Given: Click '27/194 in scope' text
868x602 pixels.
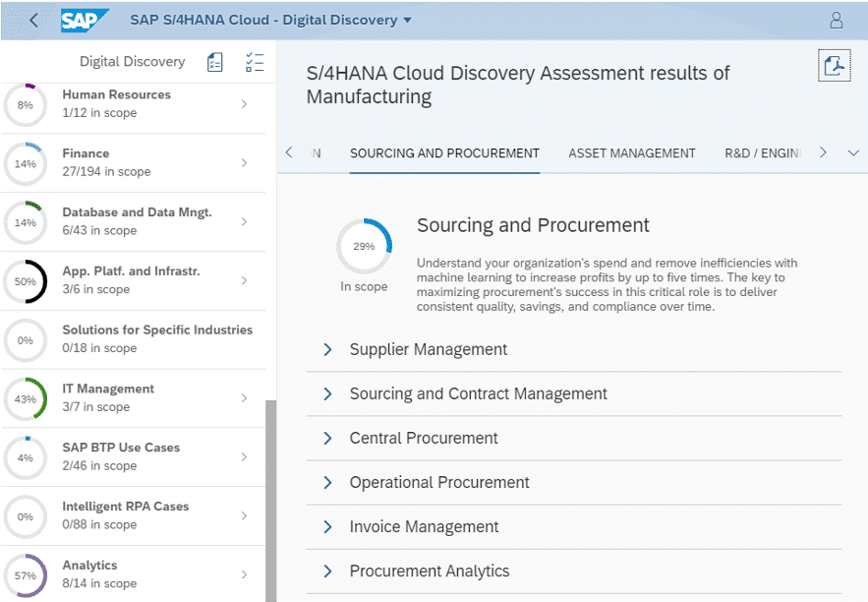Looking at the screenshot, I should tap(106, 172).
